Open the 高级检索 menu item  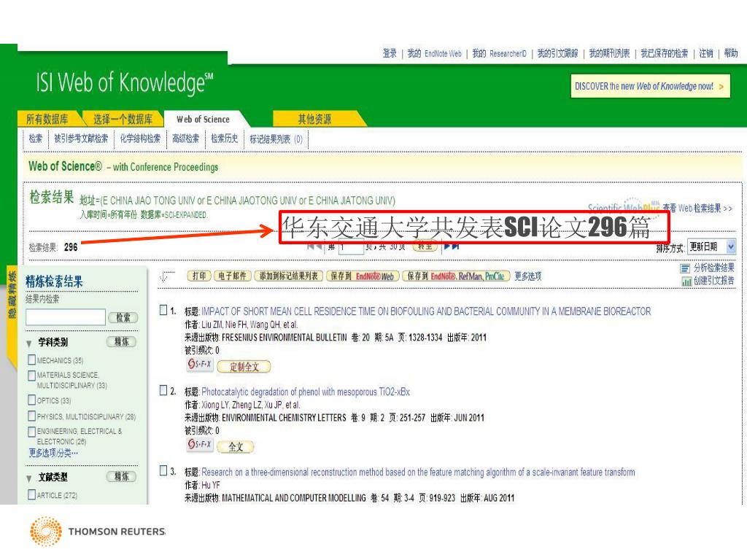point(186,139)
